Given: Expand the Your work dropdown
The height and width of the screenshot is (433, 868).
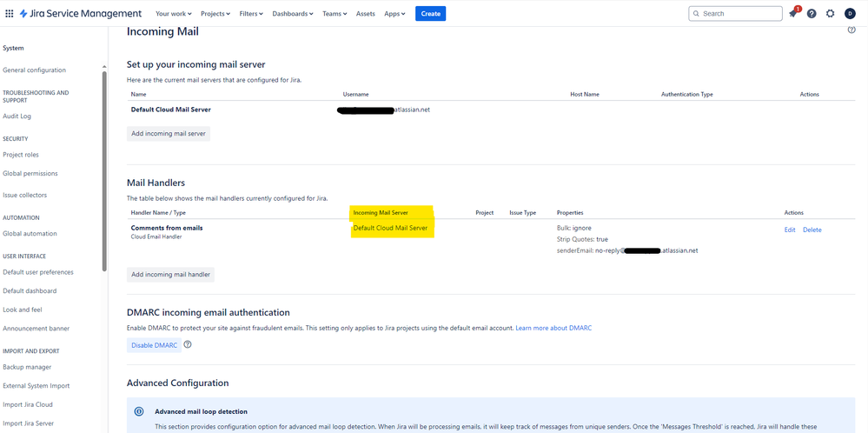Looking at the screenshot, I should [x=173, y=14].
